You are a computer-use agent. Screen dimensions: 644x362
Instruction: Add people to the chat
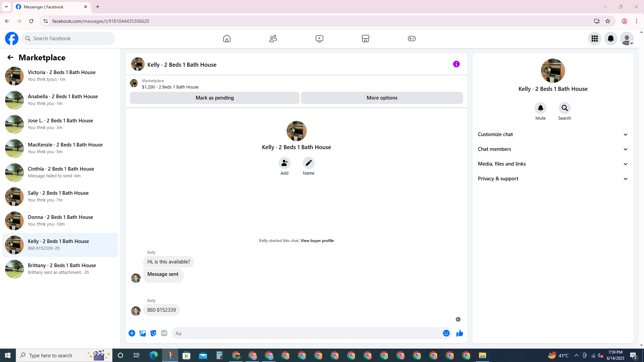[x=285, y=163]
